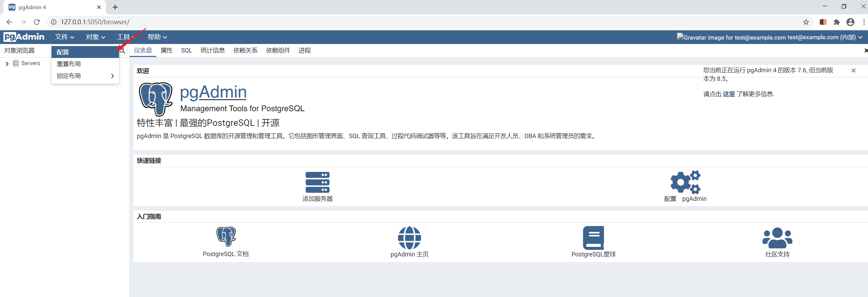Click the Add Server (添加服务器) icon

[317, 182]
